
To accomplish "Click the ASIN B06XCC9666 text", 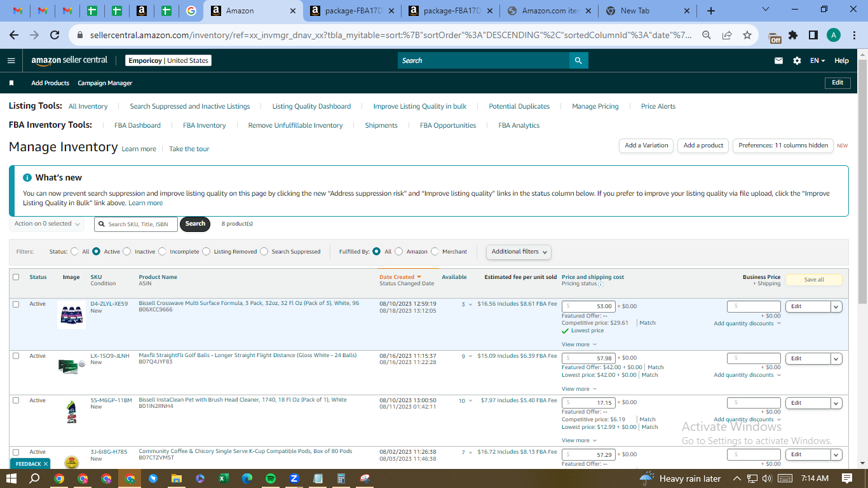I will point(156,309).
